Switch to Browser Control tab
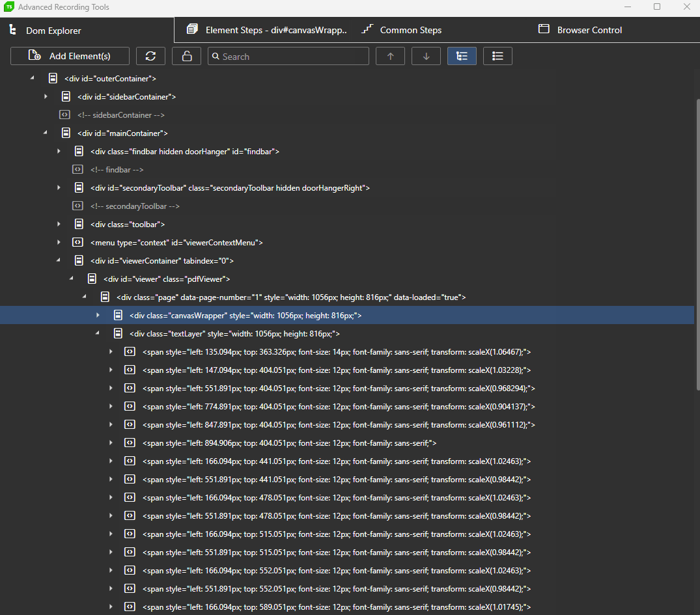 [x=580, y=30]
